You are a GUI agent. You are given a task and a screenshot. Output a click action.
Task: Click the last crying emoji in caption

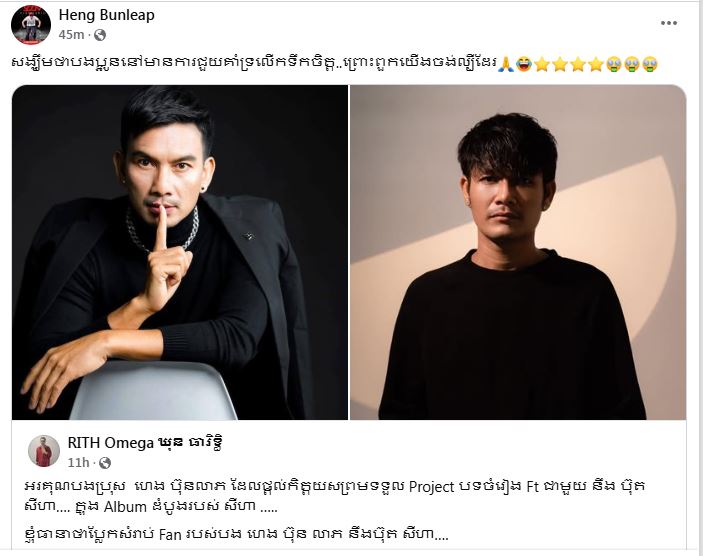point(649,65)
